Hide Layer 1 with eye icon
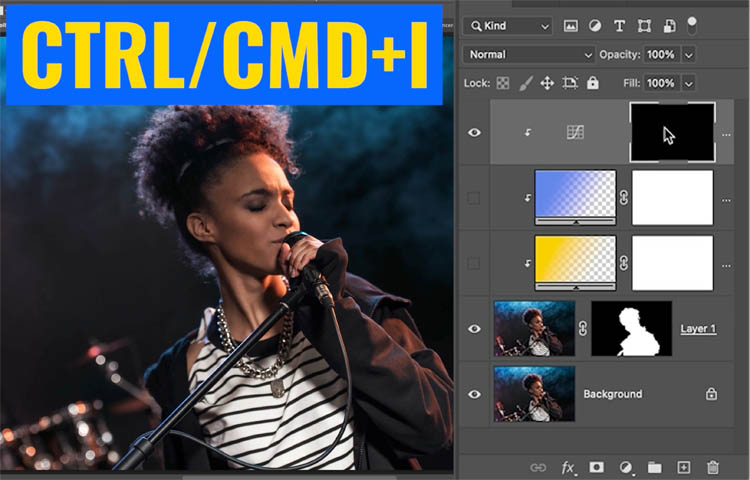The image size is (750, 480). (474, 329)
